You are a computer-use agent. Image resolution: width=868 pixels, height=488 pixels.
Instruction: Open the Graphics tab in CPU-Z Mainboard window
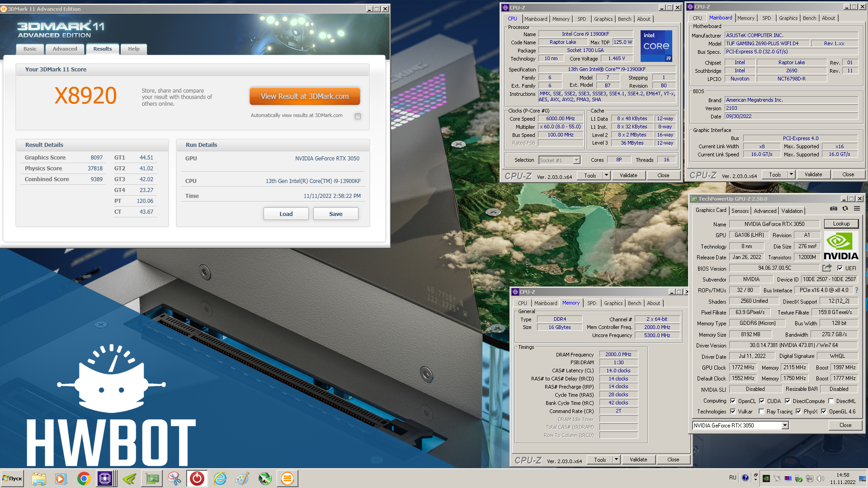788,18
